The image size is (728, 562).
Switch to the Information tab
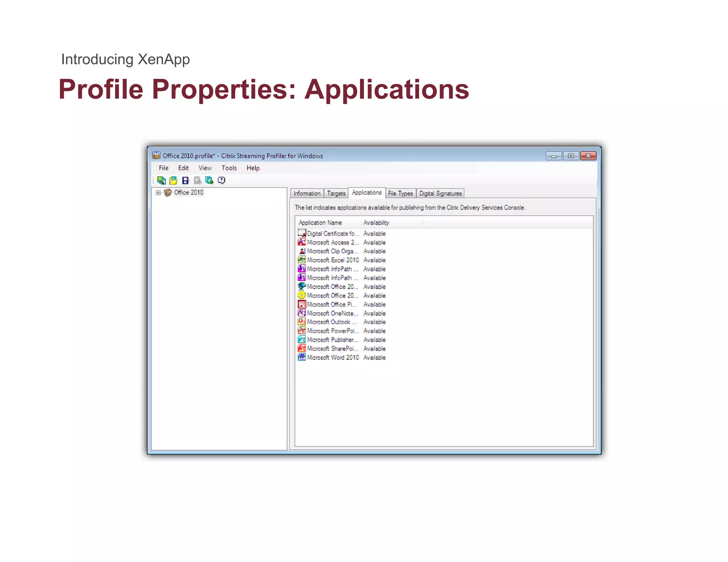(x=307, y=193)
